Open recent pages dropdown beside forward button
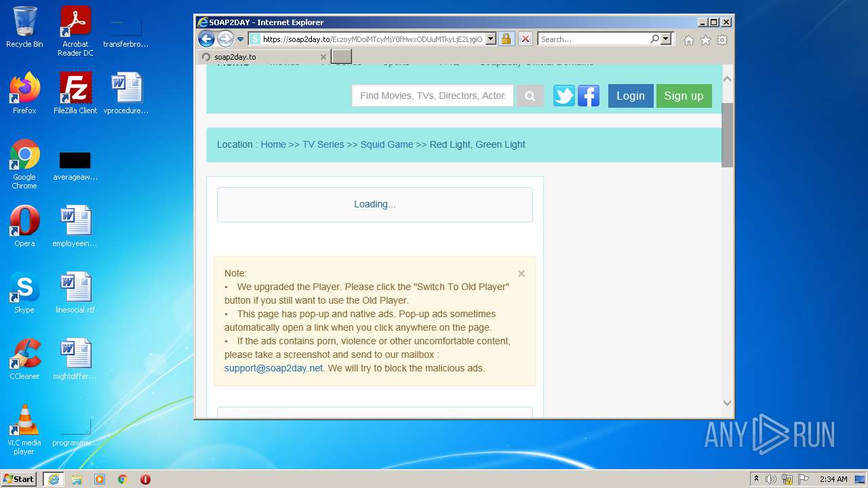Screen dimensions: 868x488 [240, 39]
